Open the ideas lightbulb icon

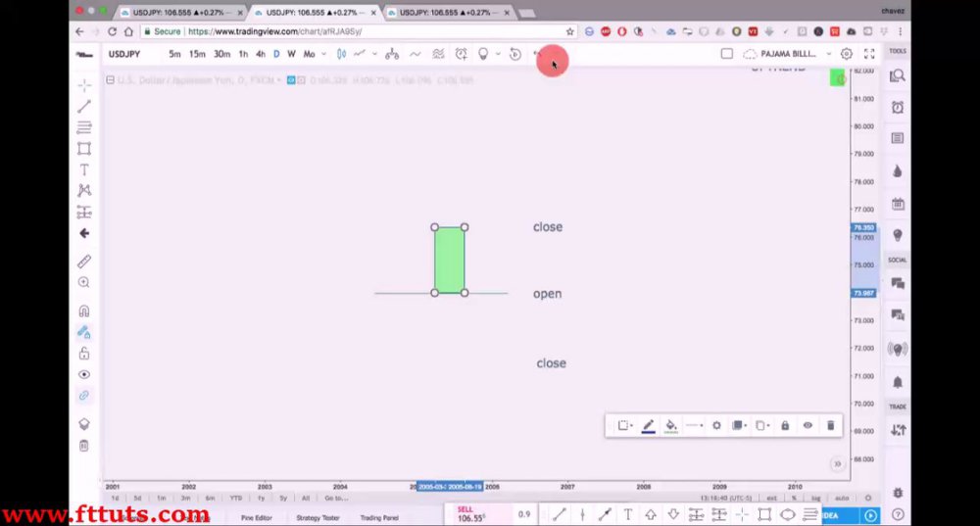(483, 54)
